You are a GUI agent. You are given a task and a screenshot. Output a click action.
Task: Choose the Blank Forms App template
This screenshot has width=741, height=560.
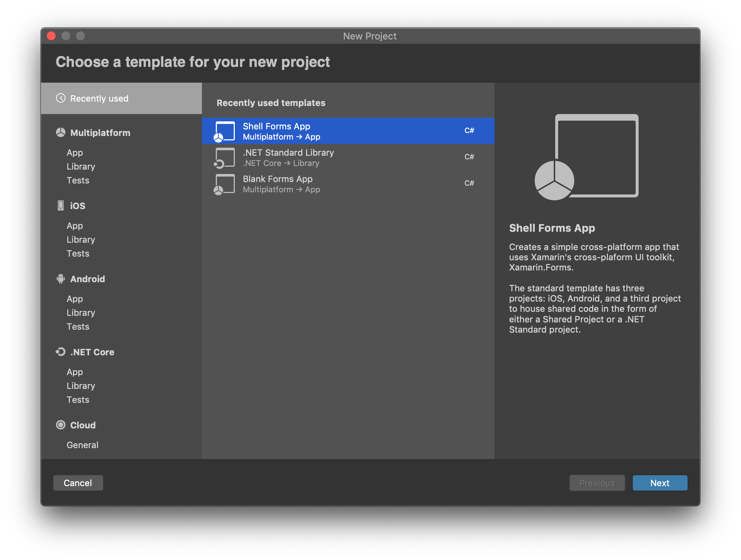coord(347,184)
